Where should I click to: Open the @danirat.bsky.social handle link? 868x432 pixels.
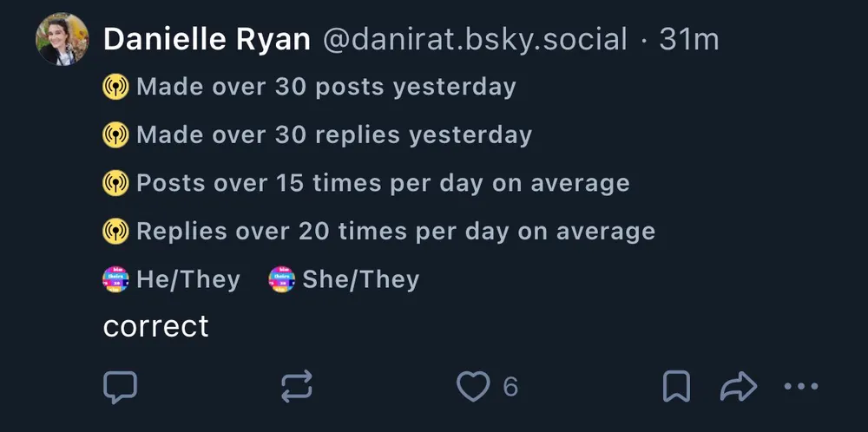474,40
